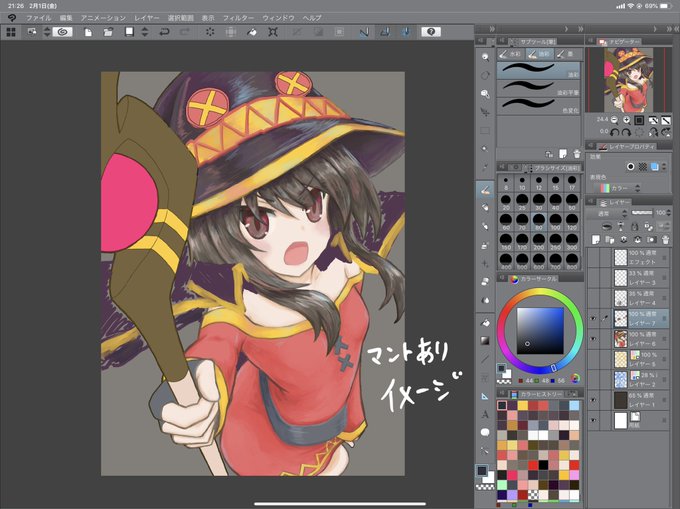This screenshot has height=509, width=680.
Task: Click the Fill bucket command in the top toolbar
Action: tap(252, 32)
